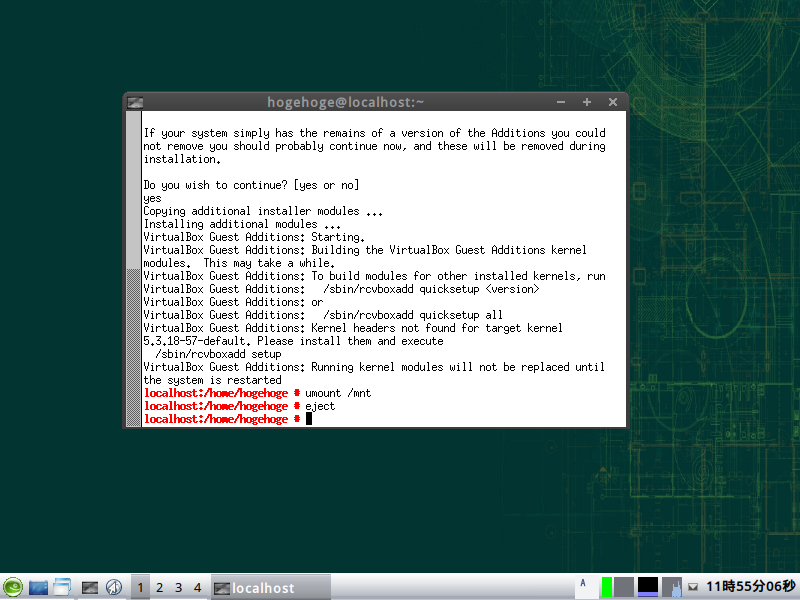Click 'Installing additional modules' line
Screen dimensions: 800x600
tap(242, 224)
